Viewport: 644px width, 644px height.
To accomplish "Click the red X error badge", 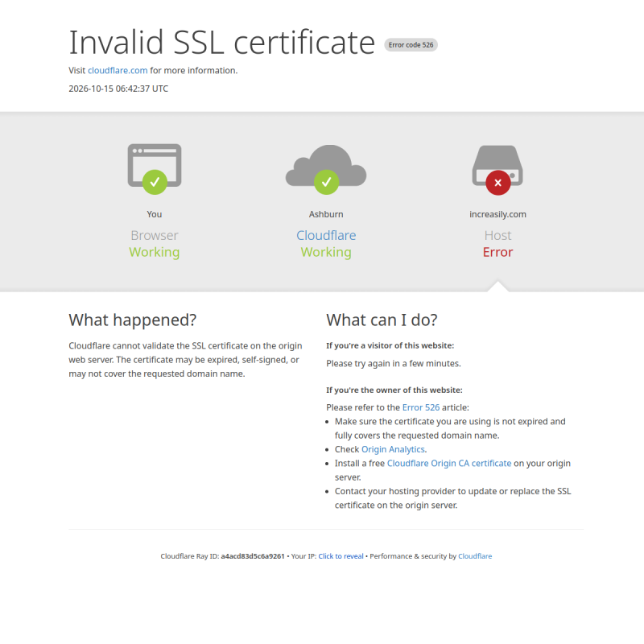I will [498, 183].
